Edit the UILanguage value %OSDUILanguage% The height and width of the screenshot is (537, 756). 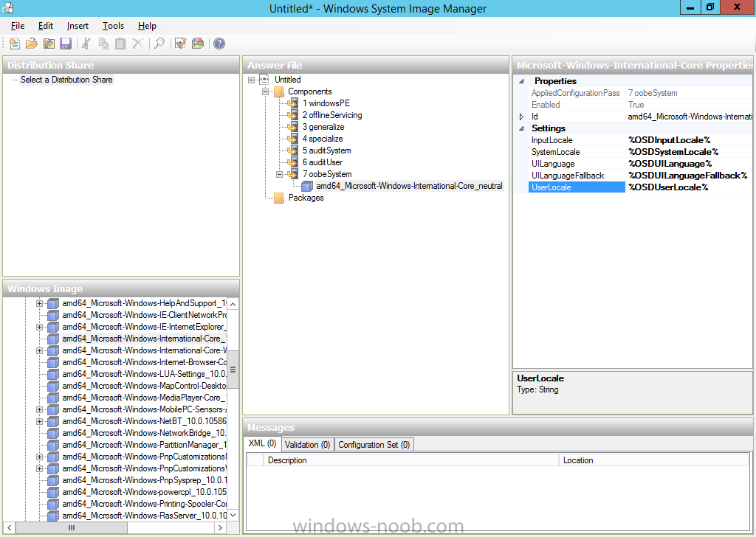coord(690,164)
